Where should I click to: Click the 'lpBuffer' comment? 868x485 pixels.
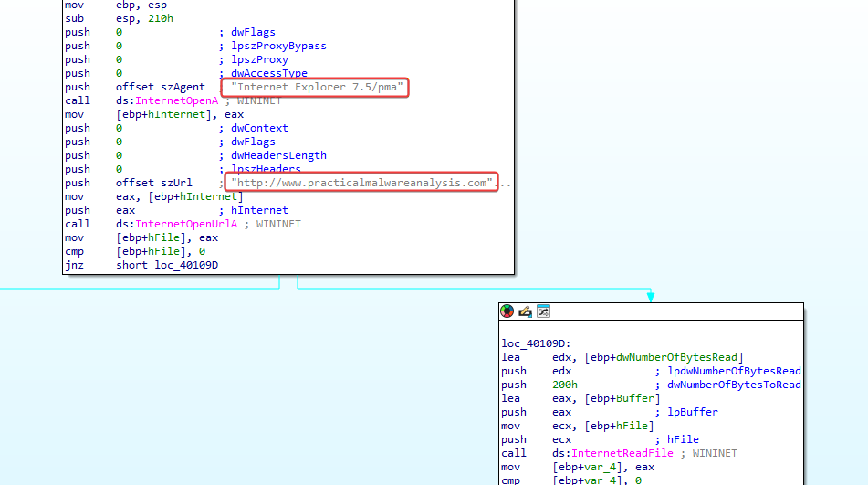(693, 413)
